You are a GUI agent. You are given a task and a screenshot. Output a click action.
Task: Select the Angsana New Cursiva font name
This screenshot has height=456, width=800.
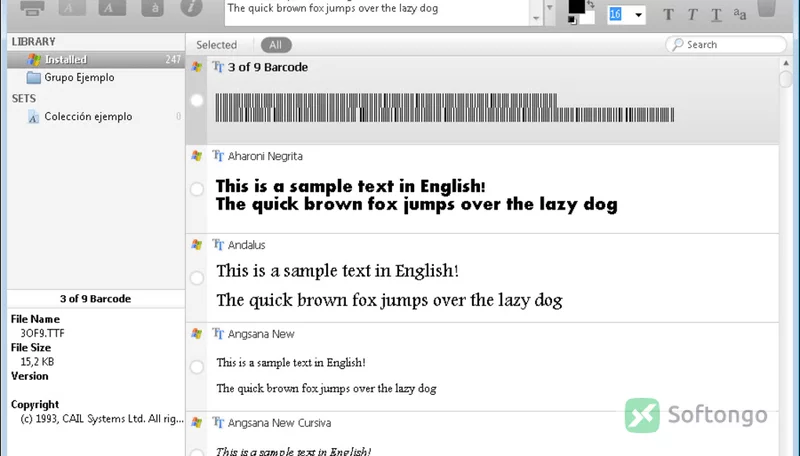click(280, 423)
